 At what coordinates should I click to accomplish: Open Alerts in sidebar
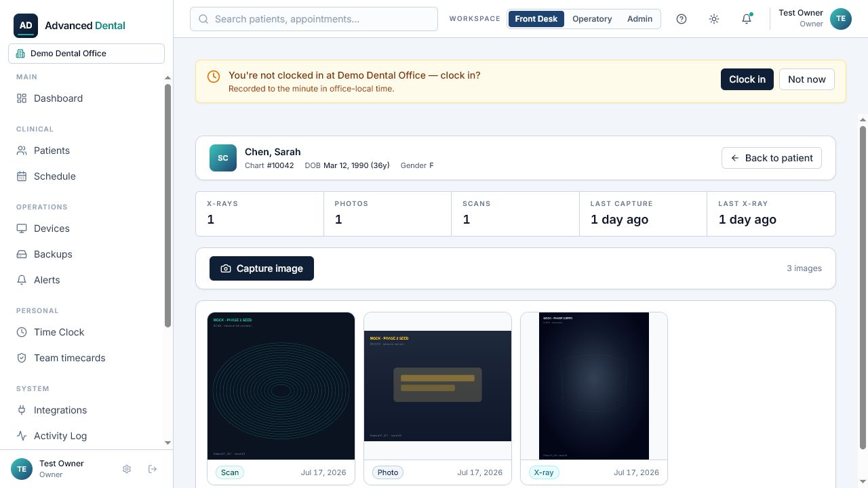(x=81, y=280)
